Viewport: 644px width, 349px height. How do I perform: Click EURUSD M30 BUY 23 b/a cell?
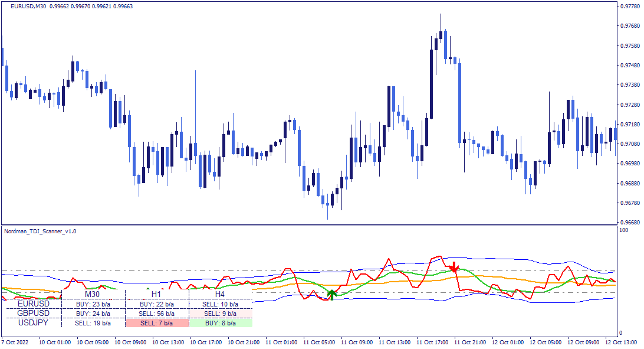pos(93,304)
